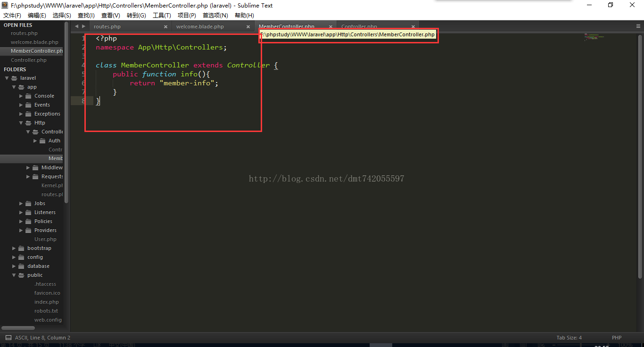Click PHP syntax selector in status bar
This screenshot has height=347, width=644.
pos(617,338)
